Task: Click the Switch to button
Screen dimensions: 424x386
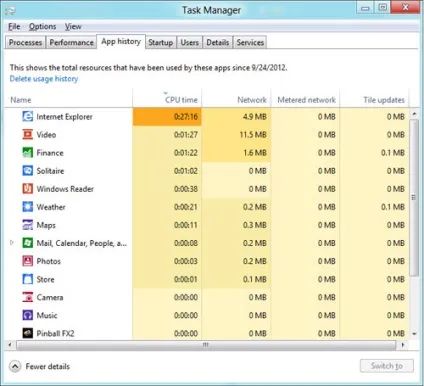Action: coord(387,366)
